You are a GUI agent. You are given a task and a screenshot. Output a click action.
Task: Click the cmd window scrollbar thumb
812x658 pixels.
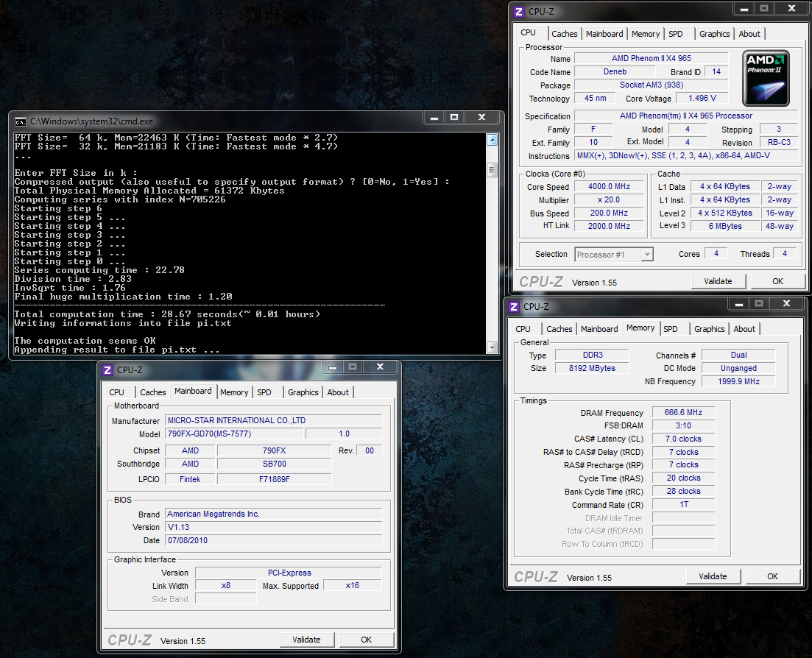[492, 170]
